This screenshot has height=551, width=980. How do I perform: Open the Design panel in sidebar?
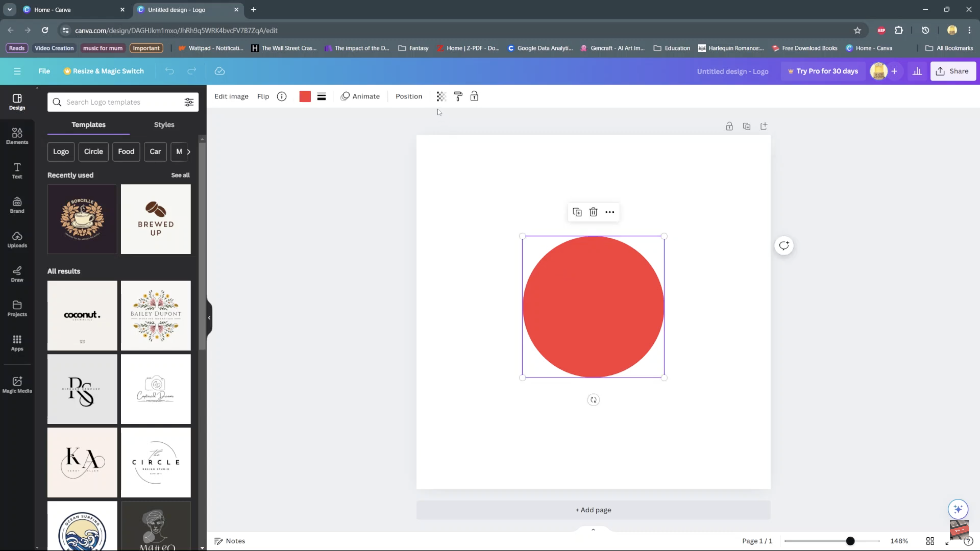click(x=17, y=102)
